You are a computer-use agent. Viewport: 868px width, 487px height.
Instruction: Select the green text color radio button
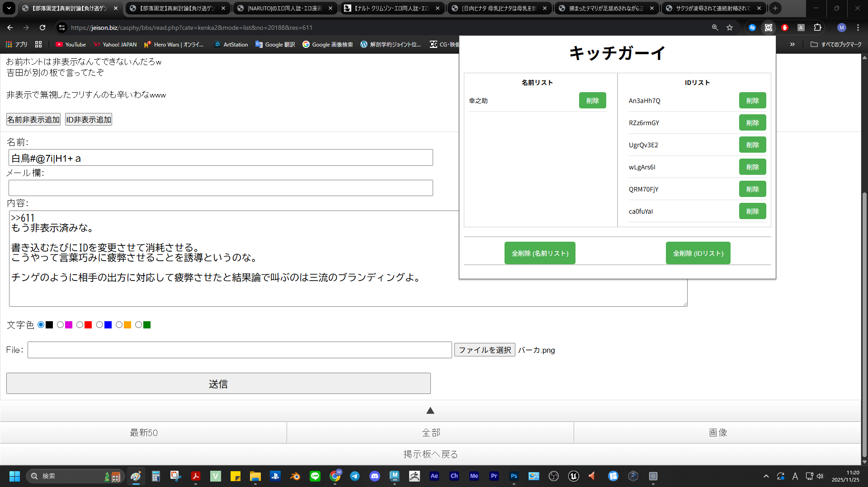click(139, 325)
